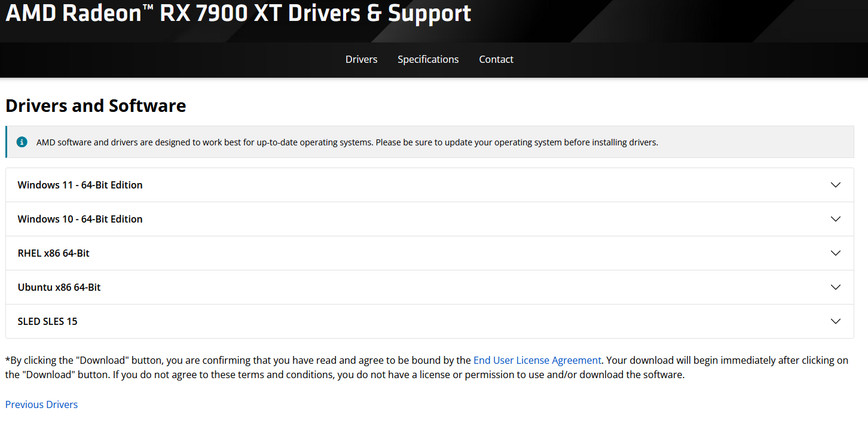This screenshot has width=868, height=423.
Task: Click the info icon in the notice banner
Action: point(22,142)
